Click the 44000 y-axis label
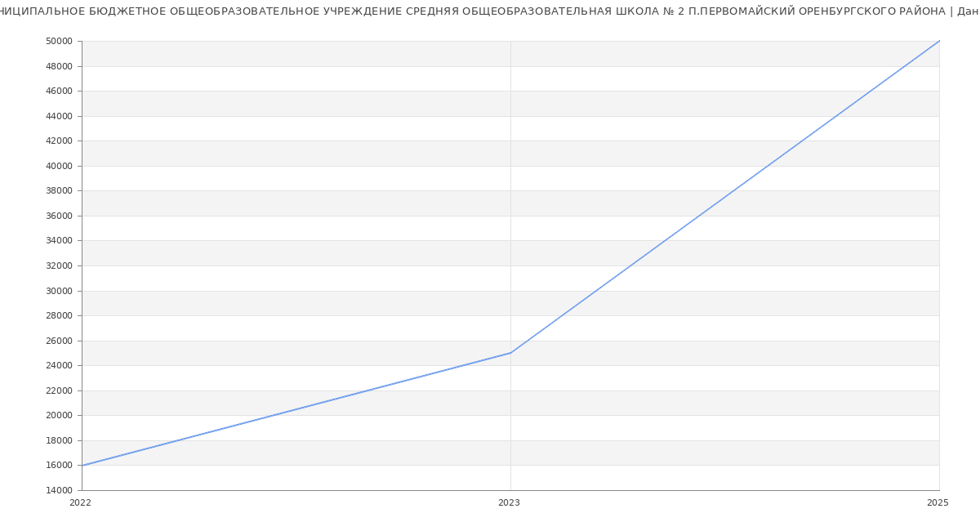 (x=59, y=116)
